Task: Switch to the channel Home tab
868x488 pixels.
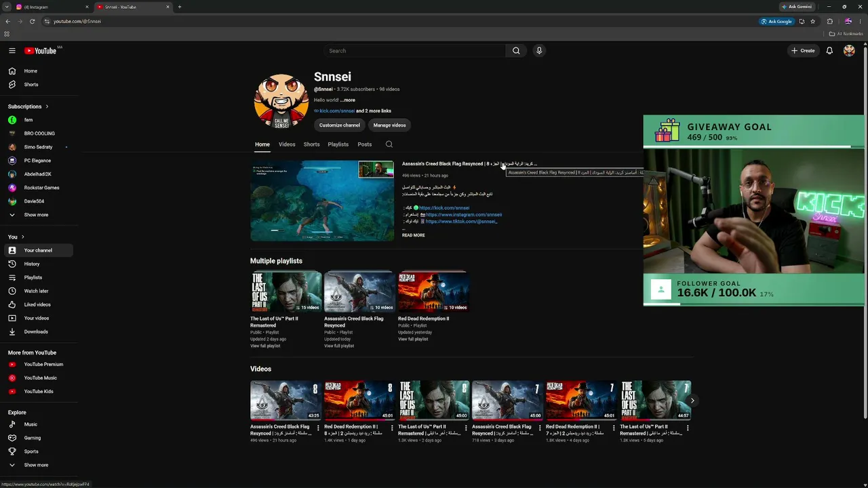Action: coord(262,144)
